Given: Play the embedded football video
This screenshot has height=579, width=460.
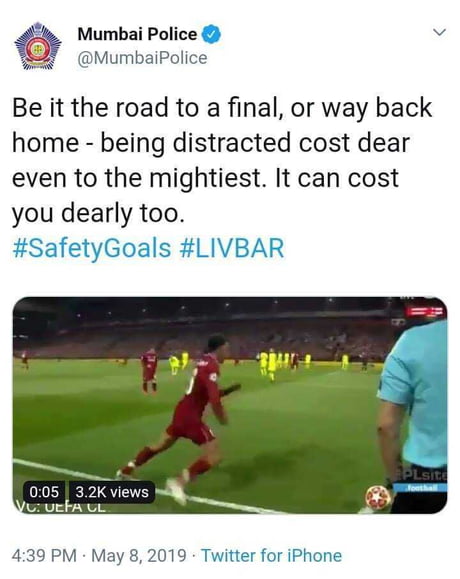Looking at the screenshot, I should (x=230, y=405).
